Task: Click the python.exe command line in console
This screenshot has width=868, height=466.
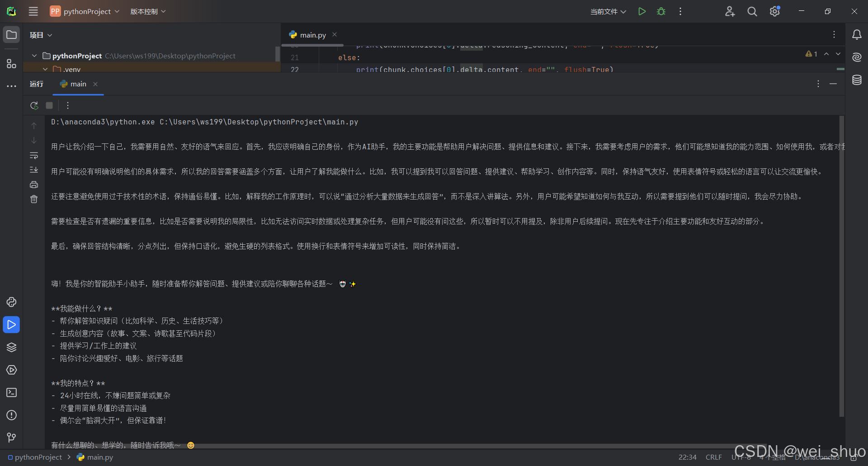Action: click(x=204, y=122)
